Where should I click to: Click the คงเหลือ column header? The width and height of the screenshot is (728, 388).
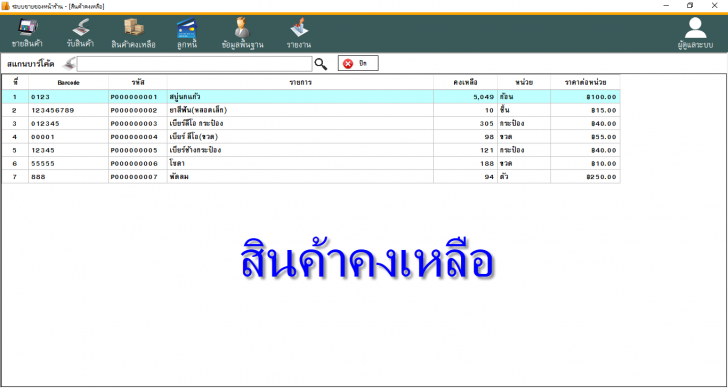(x=465, y=83)
